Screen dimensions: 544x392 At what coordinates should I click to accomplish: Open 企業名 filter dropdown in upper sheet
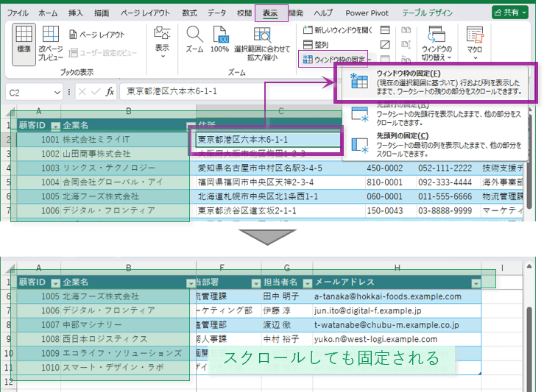(191, 126)
